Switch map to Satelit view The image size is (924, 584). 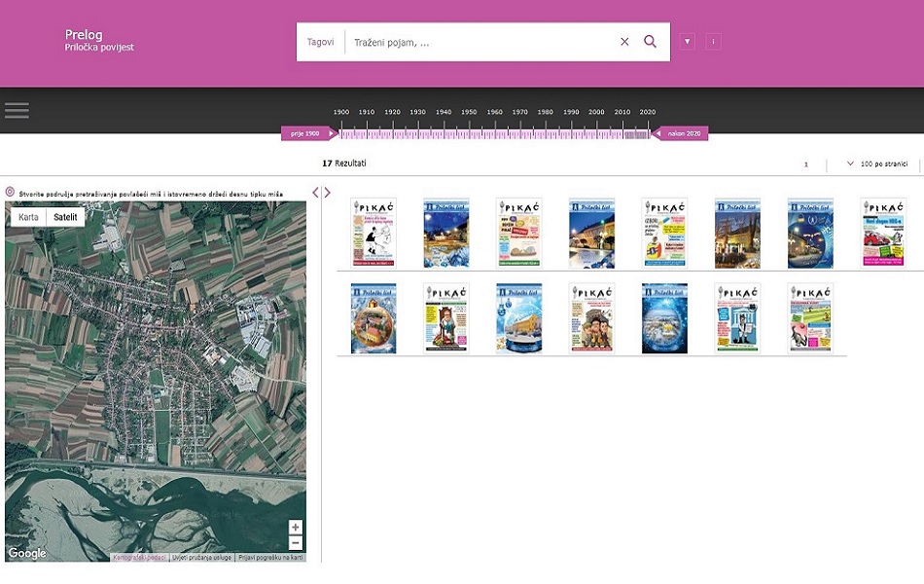point(65,217)
